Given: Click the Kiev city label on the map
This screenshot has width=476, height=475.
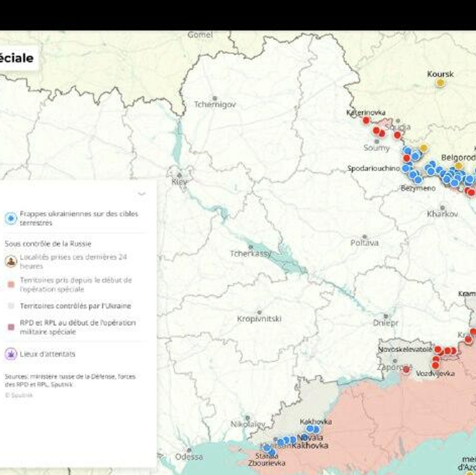Looking at the screenshot, I should [x=179, y=182].
